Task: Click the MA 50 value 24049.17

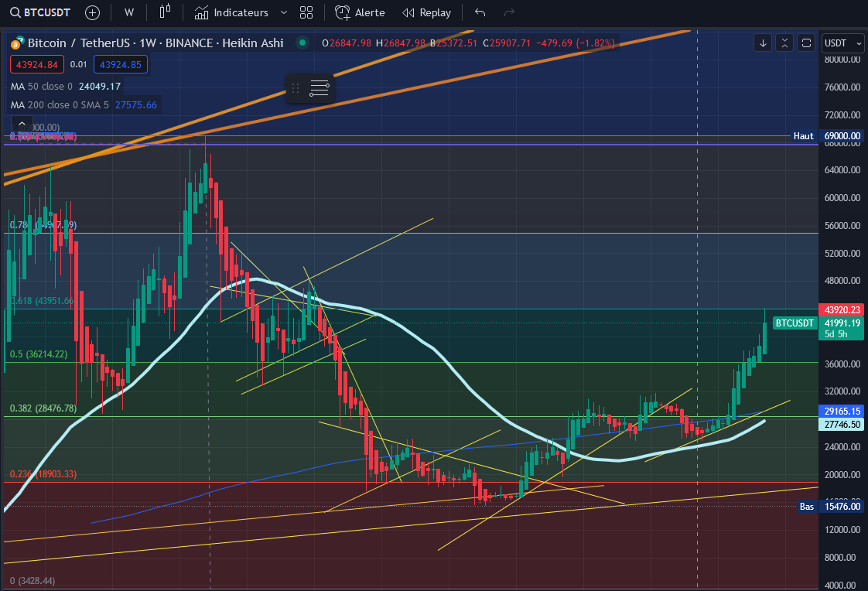Action: click(x=100, y=87)
